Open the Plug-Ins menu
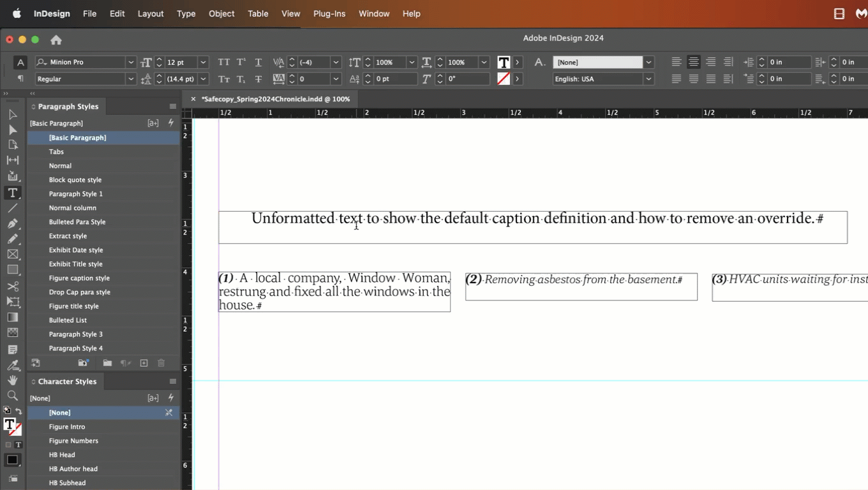 (329, 13)
